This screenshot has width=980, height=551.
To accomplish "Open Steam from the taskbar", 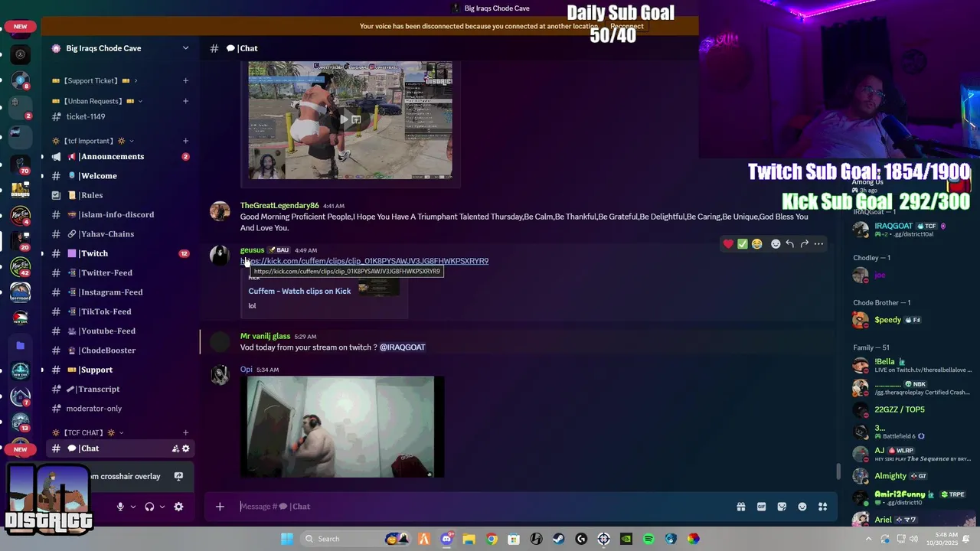I will (559, 539).
